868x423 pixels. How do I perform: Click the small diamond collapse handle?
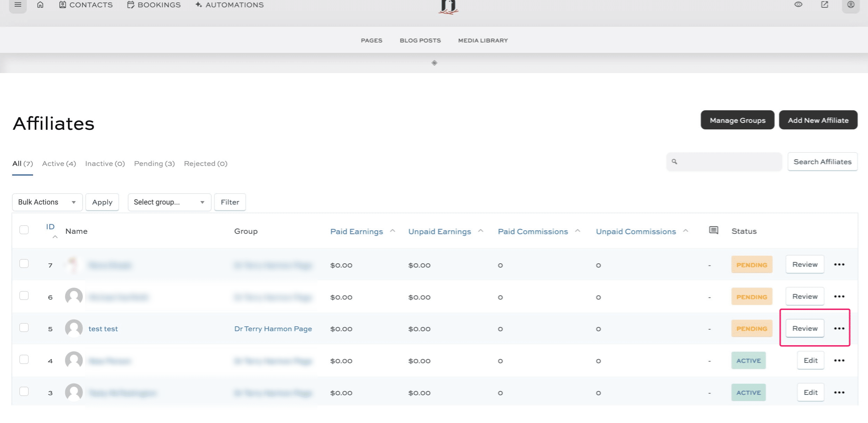(434, 63)
